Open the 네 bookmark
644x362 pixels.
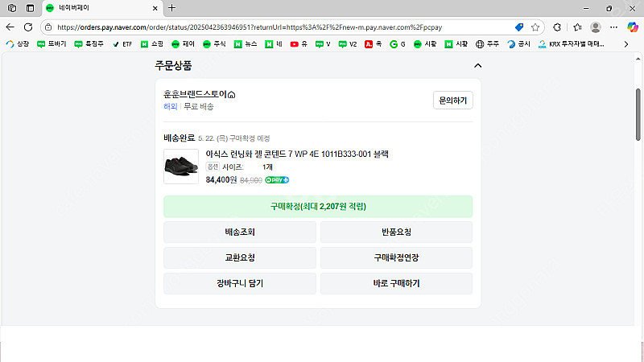(274, 44)
